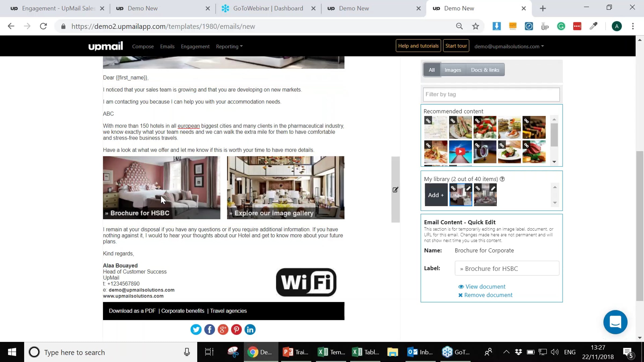The image size is (644, 362).
Task: Open the chat support bubble
Action: click(x=615, y=322)
